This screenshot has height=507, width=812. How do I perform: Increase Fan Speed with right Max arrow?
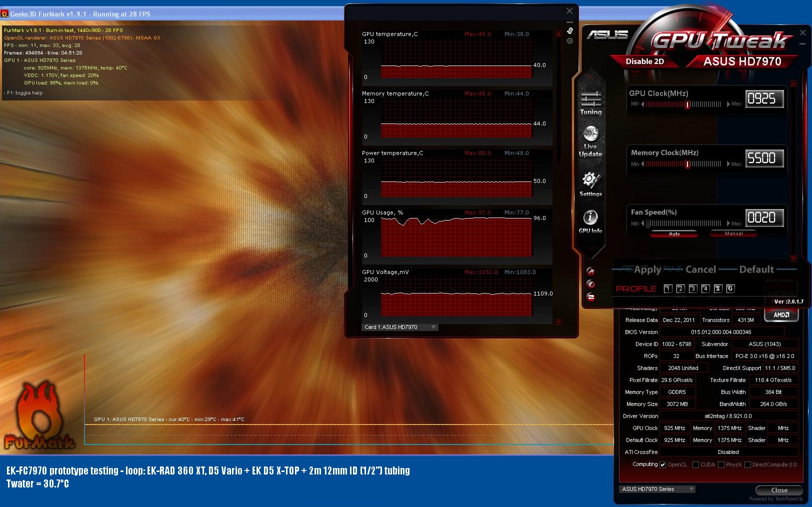[x=728, y=223]
